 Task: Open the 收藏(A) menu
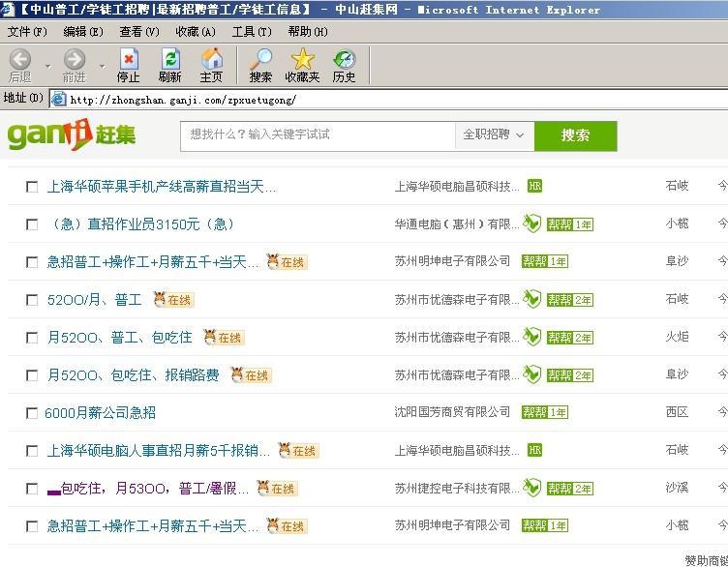196,32
